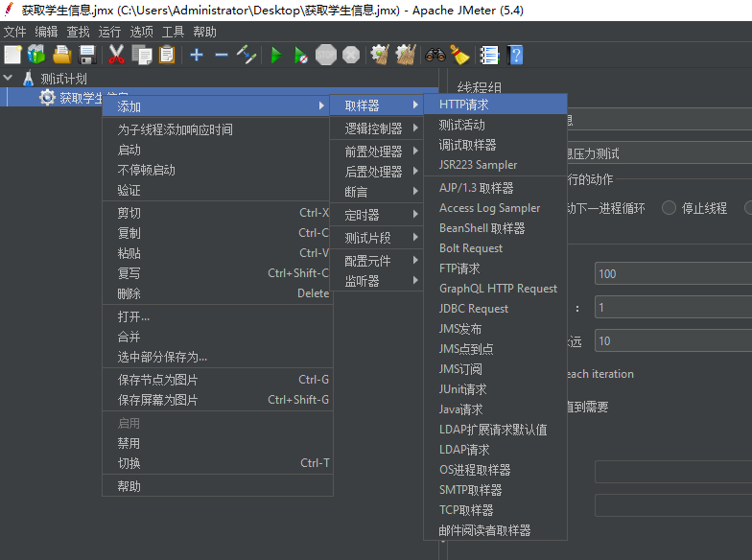The width and height of the screenshot is (752, 560).
Task: Open the 编辑 menu
Action: pyautogui.click(x=46, y=32)
